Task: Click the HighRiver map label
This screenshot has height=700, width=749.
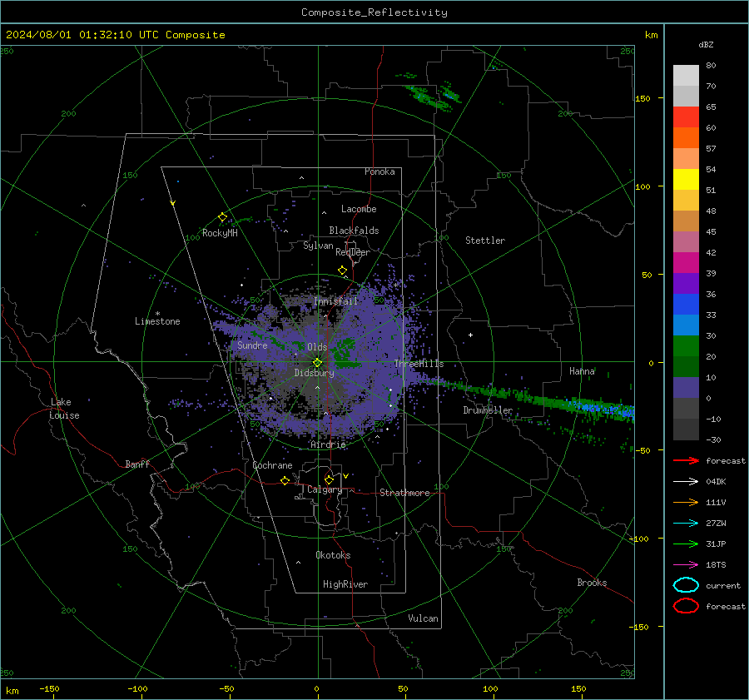Action: [345, 584]
